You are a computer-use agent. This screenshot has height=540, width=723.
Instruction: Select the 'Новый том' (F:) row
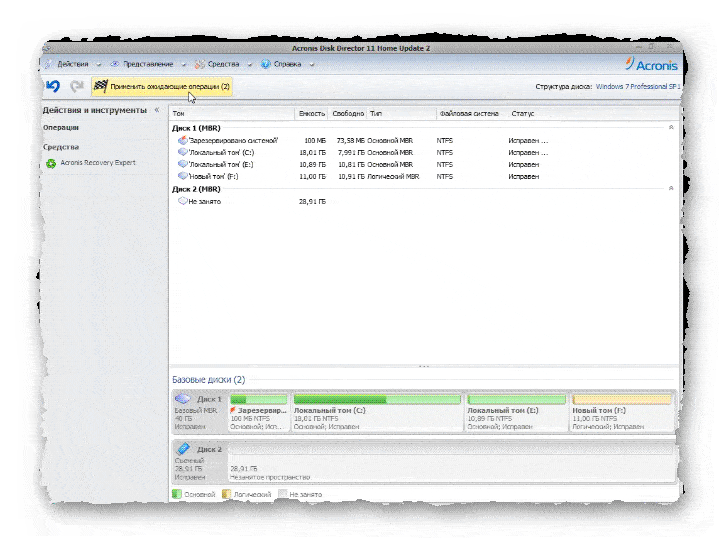(423, 176)
